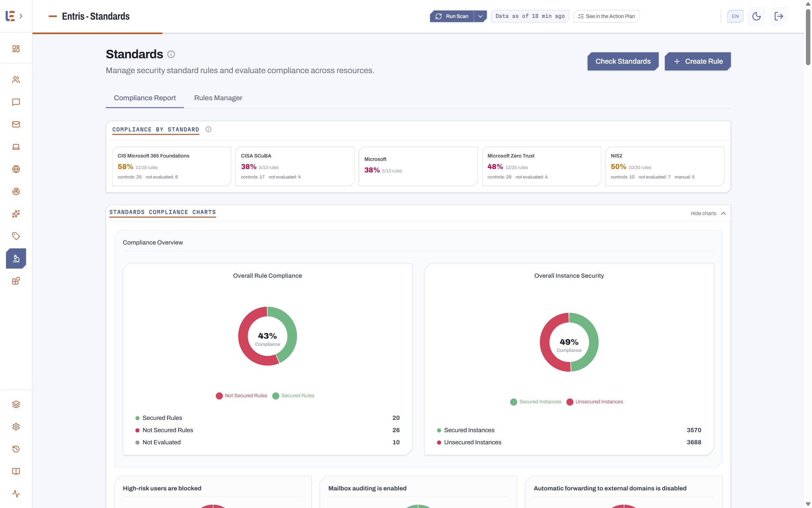This screenshot has width=812, height=508.
Task: Toggle Secured Instances legend in instance chart
Action: click(536, 402)
